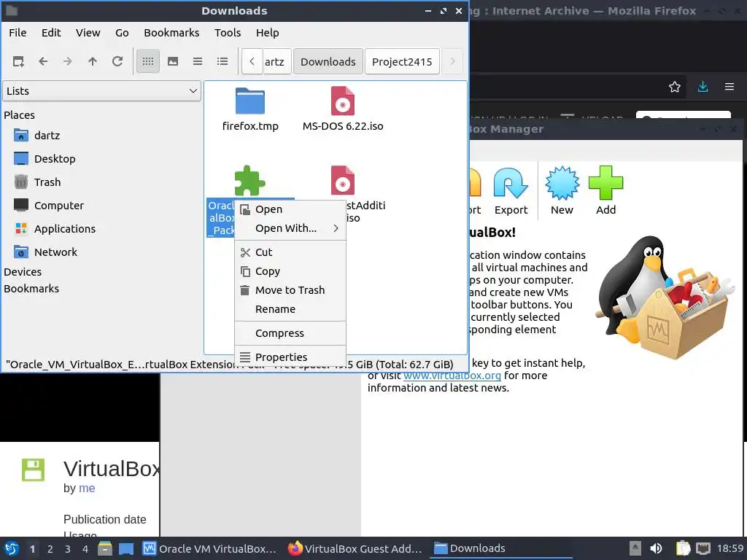Select the Extension Pack puzzle piece icon
This screenshot has height=560, width=747.
[249, 181]
